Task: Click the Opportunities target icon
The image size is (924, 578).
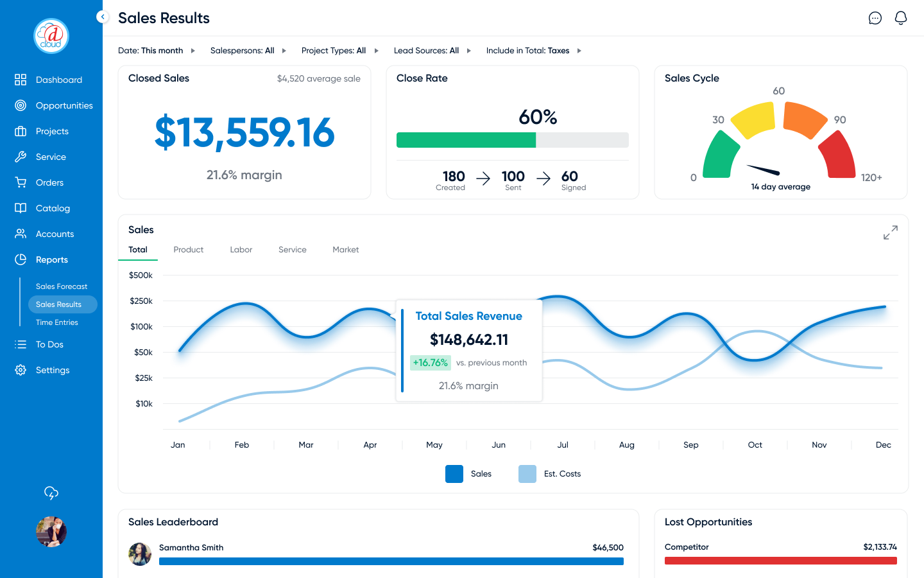Action: pyautogui.click(x=21, y=105)
